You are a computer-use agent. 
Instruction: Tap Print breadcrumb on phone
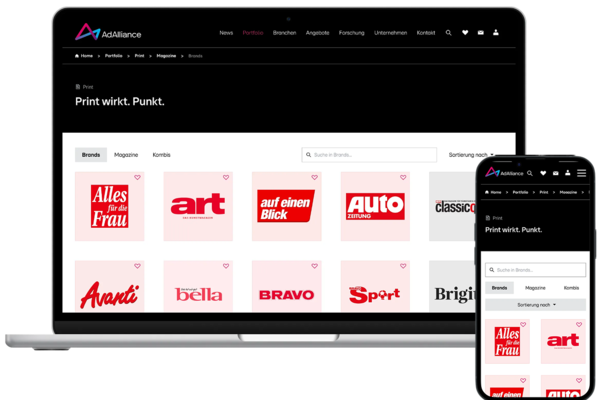(x=544, y=192)
